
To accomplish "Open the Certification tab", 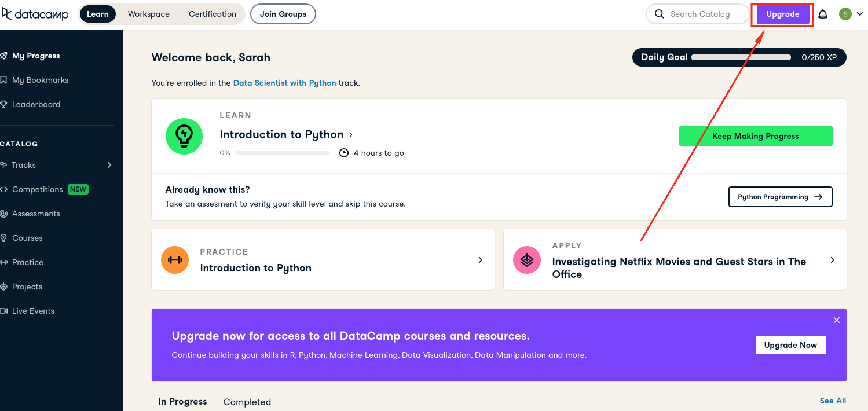I will click(x=213, y=14).
